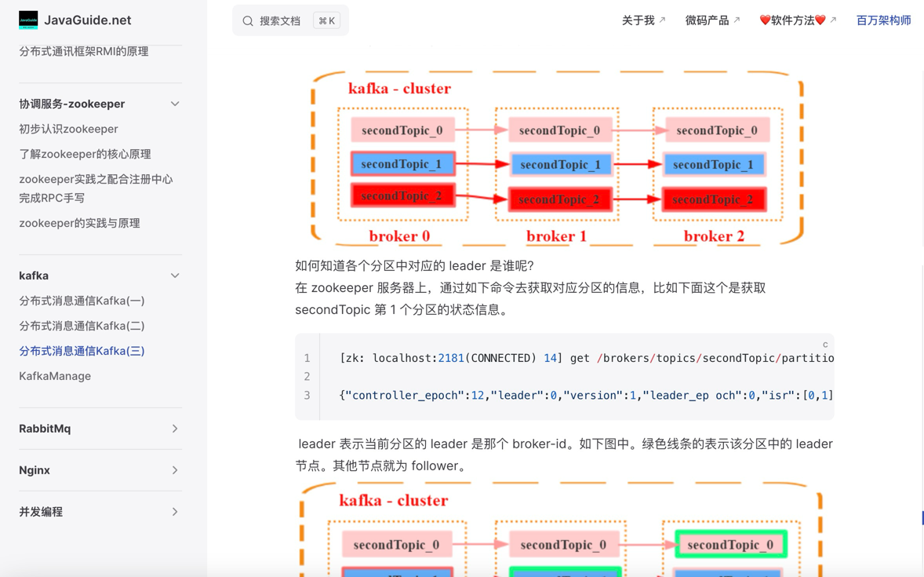Click the second kafka cluster leader diagram
Viewport: 924px width, 577px height.
(x=562, y=529)
